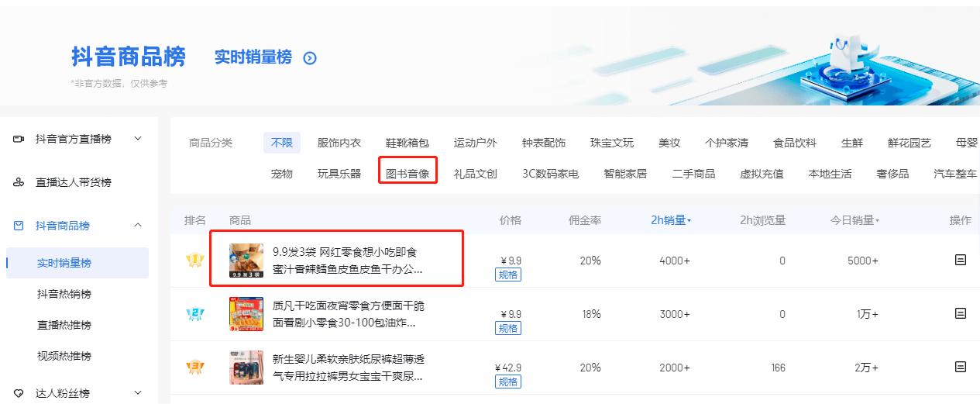Click the orange rank-three trophy badge

click(194, 367)
